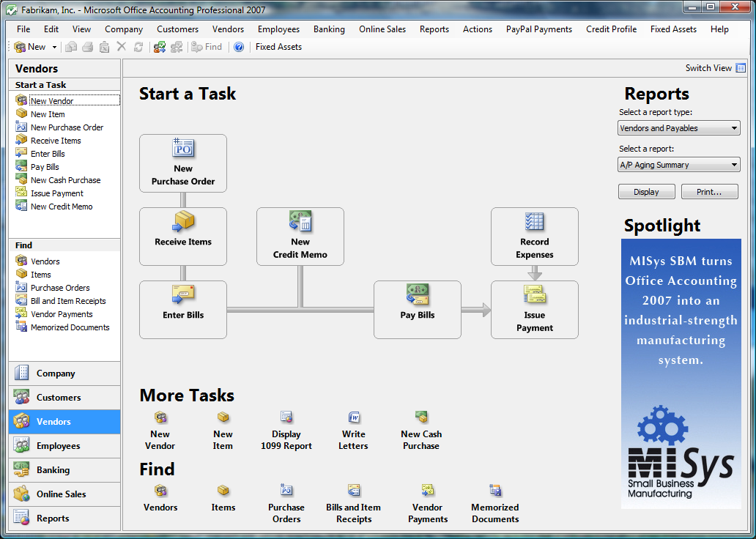Click the Switch View text link

tap(709, 68)
